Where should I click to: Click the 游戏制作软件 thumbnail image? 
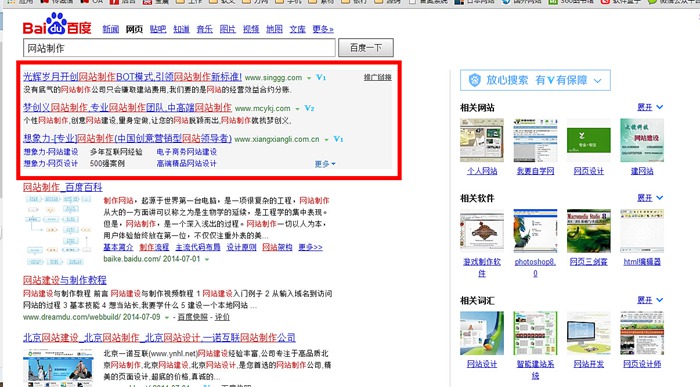point(482,231)
